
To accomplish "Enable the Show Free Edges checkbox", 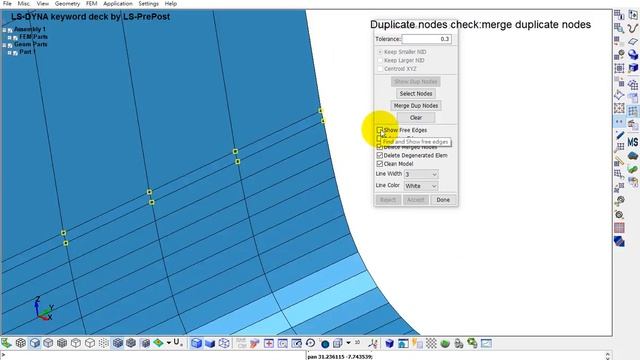I will tap(380, 130).
